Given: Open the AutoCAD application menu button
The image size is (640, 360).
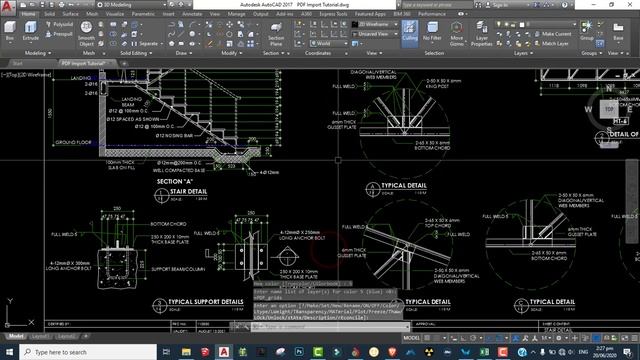Looking at the screenshot, I should tap(7, 7).
